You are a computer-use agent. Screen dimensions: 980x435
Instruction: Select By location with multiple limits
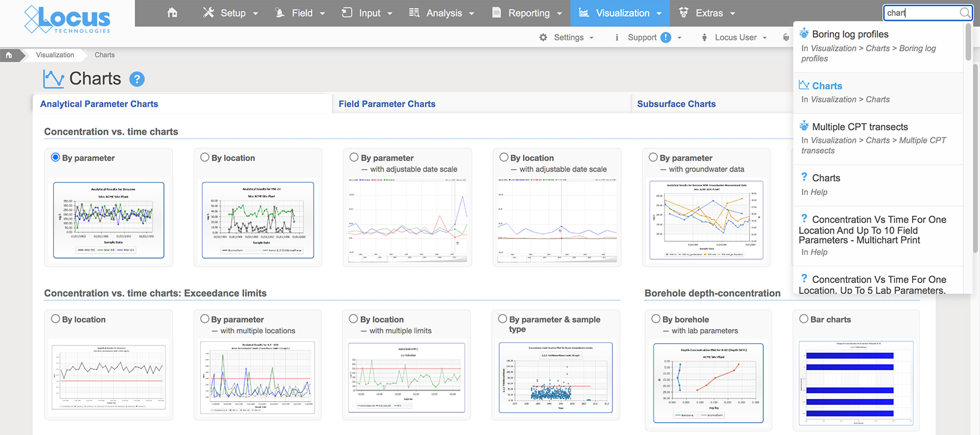[353, 319]
